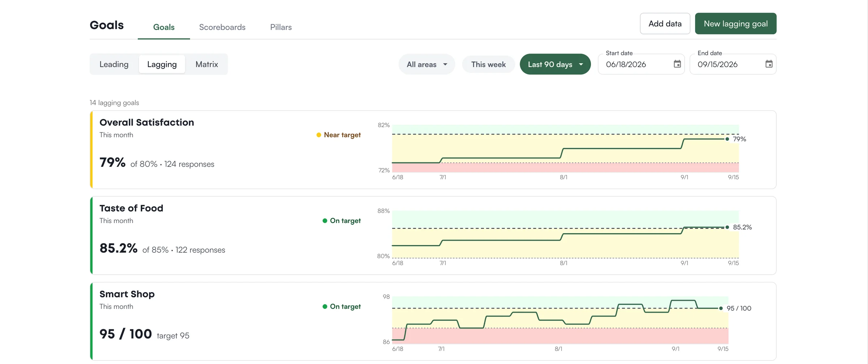Expand the All areas dropdown
Viewport: 868px width, 364px height.
[427, 64]
